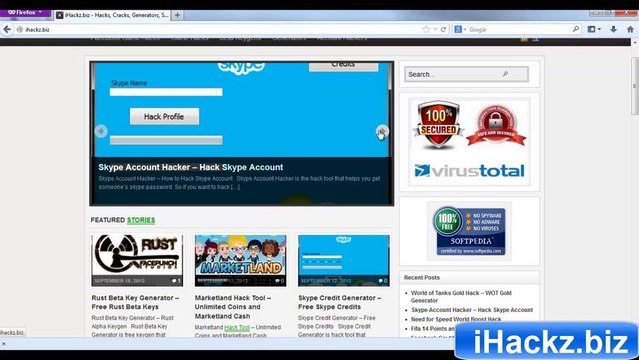Open Need for Speed World Boost Hack post
This screenshot has height=360, width=639.
pyautogui.click(x=456, y=319)
